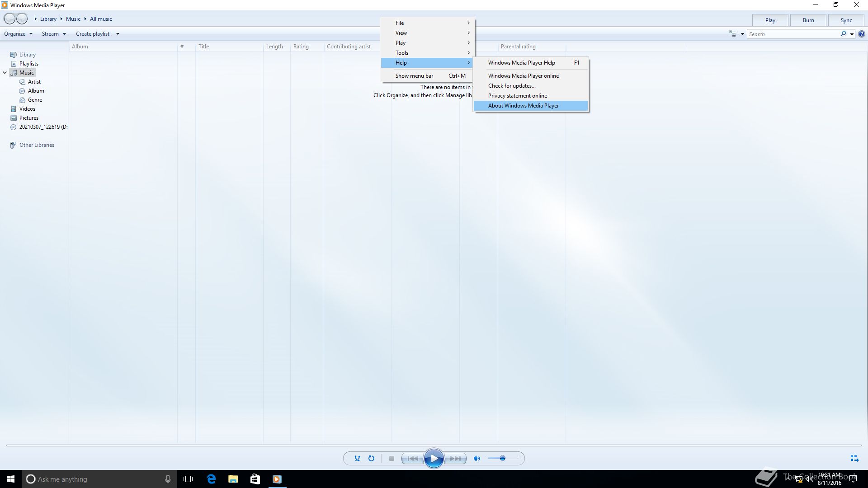
Task: Sort by Contributing artist column header
Action: pos(352,47)
